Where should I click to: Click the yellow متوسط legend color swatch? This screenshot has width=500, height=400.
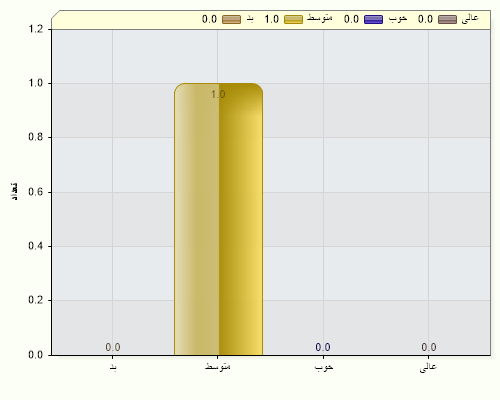coord(293,19)
